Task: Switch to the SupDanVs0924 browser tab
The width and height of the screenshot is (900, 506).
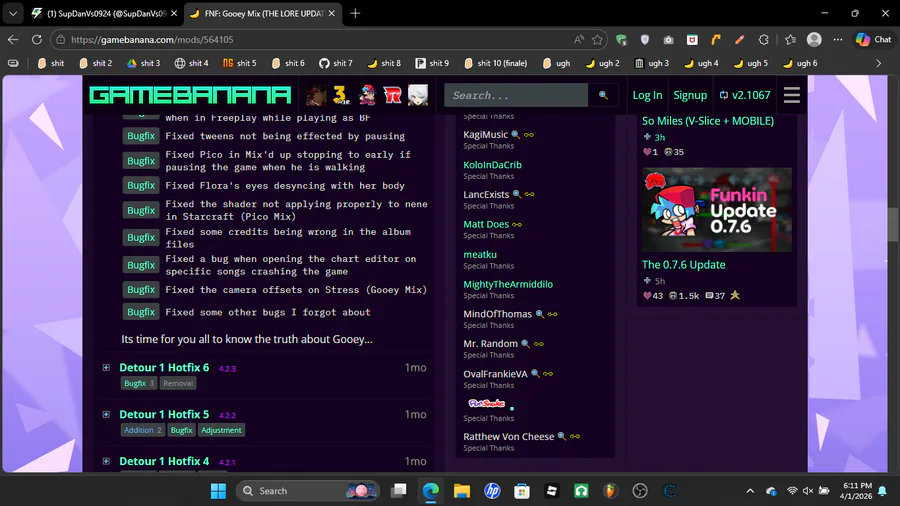Action: [x=105, y=13]
